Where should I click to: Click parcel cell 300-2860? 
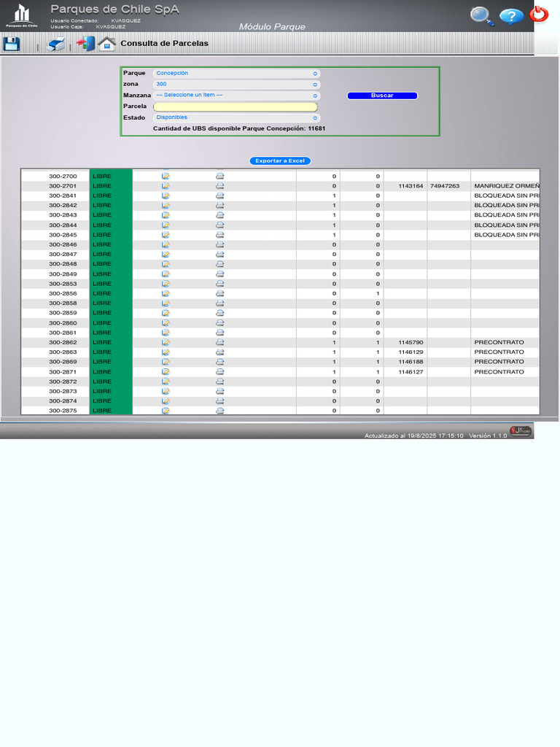[63, 323]
